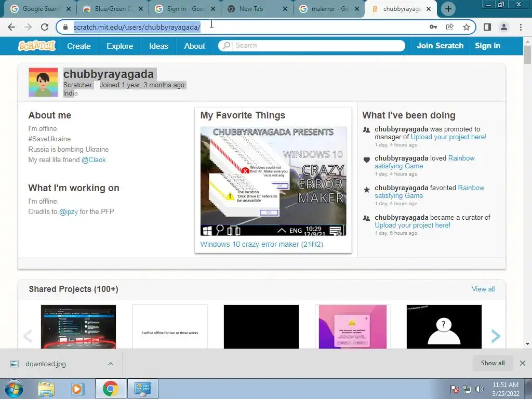Screen dimensions: 532x399
Task: Open Windows Explorer from taskbar
Action: pos(46,389)
